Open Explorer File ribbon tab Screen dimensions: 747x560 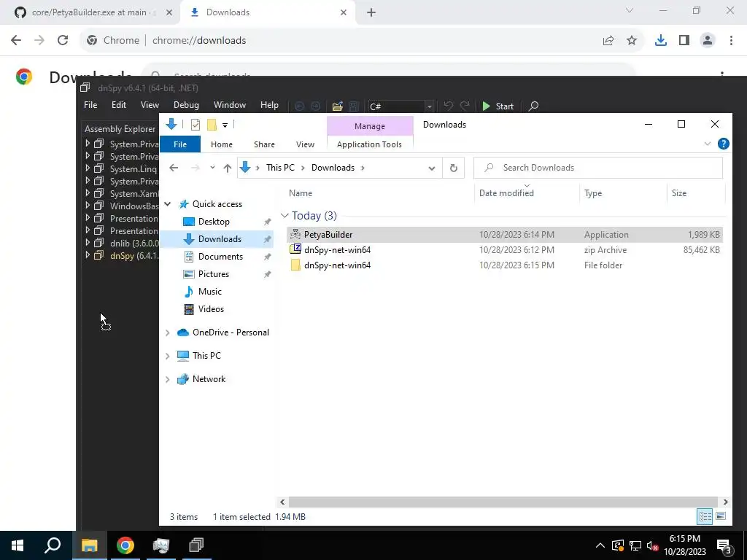[180, 144]
